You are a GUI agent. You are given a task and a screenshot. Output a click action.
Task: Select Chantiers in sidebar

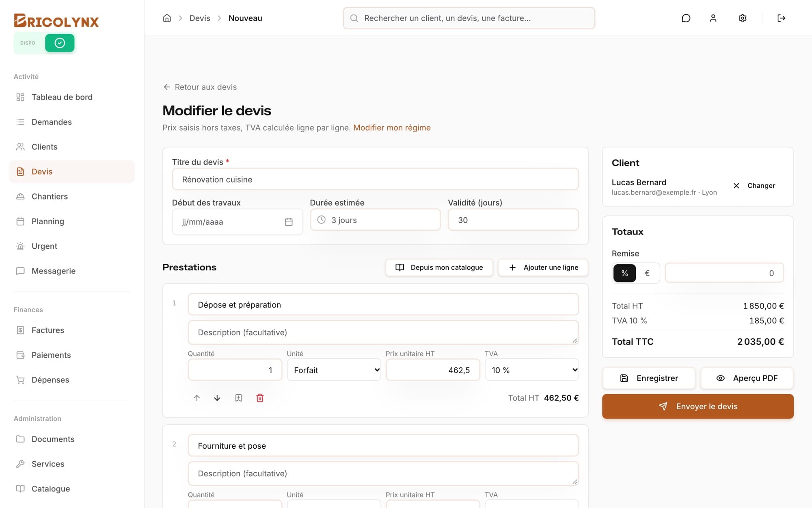point(72,196)
